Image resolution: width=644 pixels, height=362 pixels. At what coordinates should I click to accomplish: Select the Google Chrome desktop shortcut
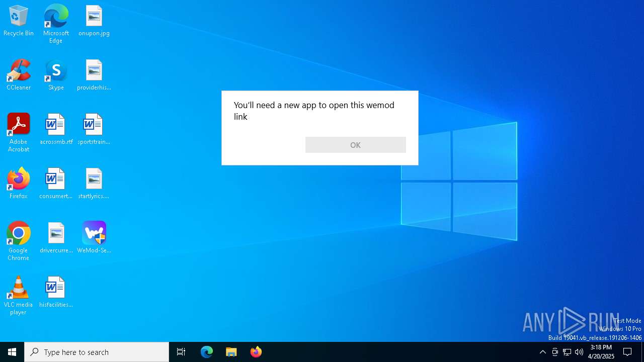[x=19, y=241]
